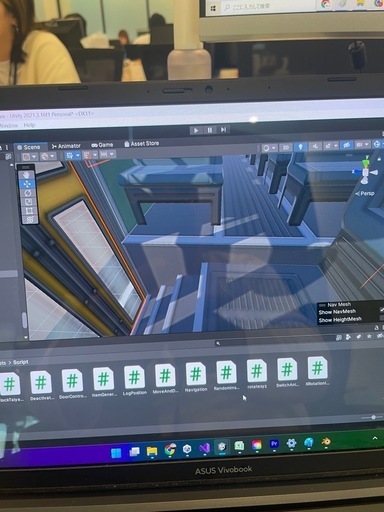Toggle scene lighting lightbulb button

[x=300, y=147]
